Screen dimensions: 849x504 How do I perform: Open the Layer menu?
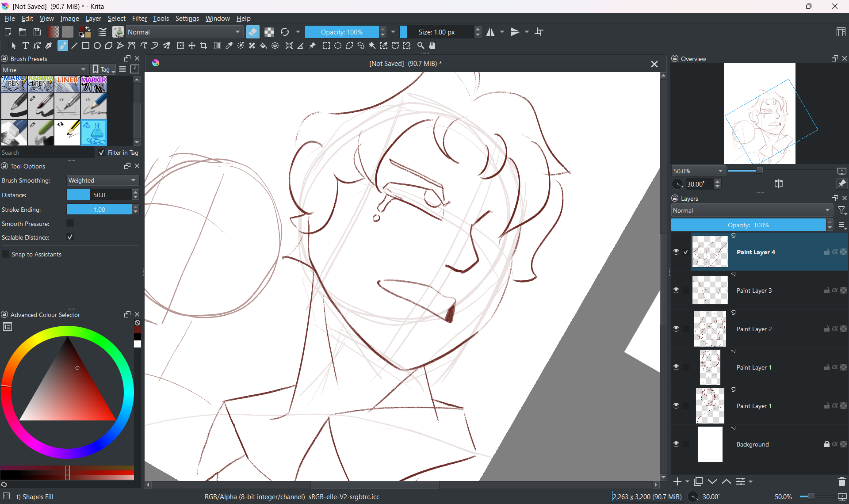click(x=93, y=19)
